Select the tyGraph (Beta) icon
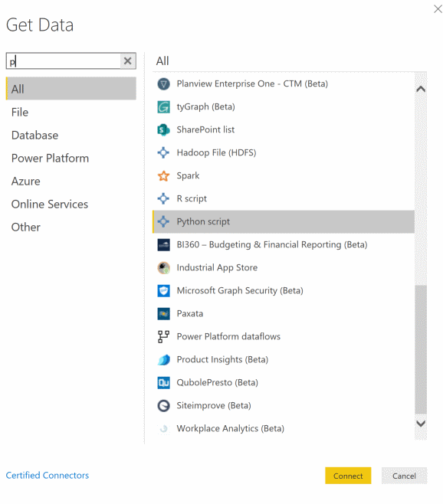This screenshot has height=504, width=443. pos(163,107)
